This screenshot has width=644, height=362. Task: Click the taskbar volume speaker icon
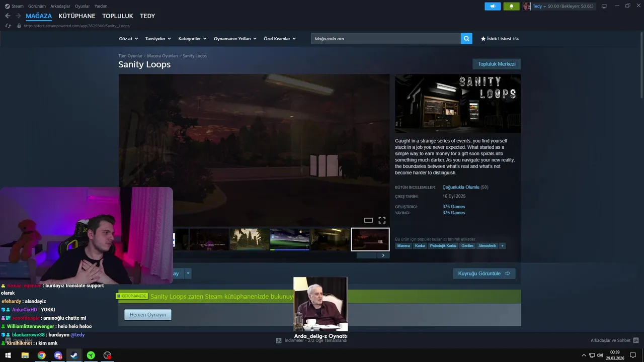[x=600, y=355]
